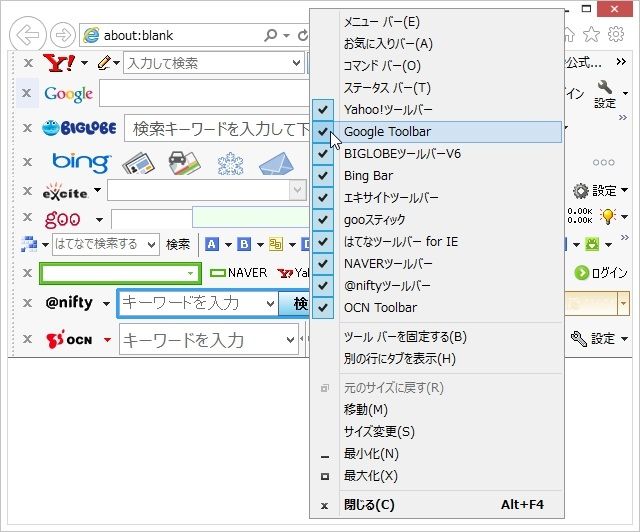Click the NAVER link on toolbar

[238, 272]
